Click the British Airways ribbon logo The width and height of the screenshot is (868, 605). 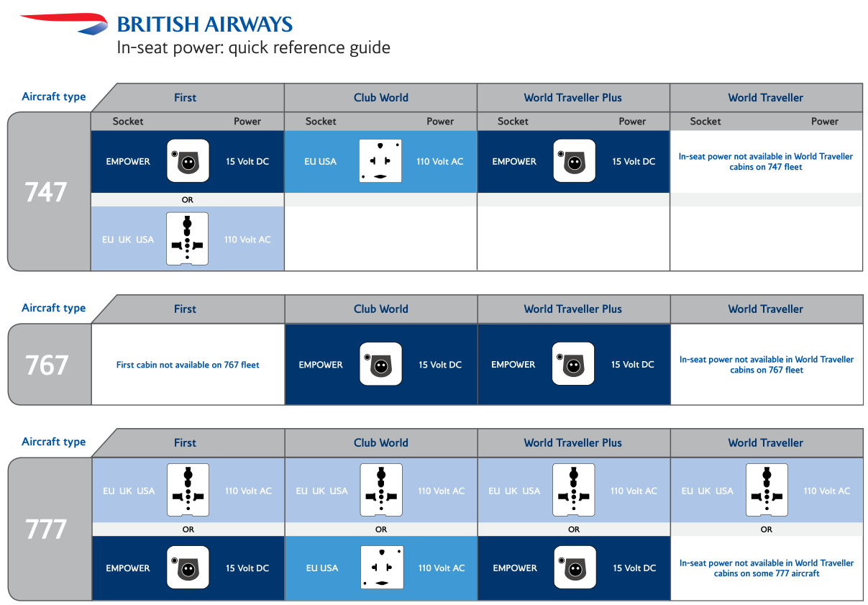[x=63, y=23]
